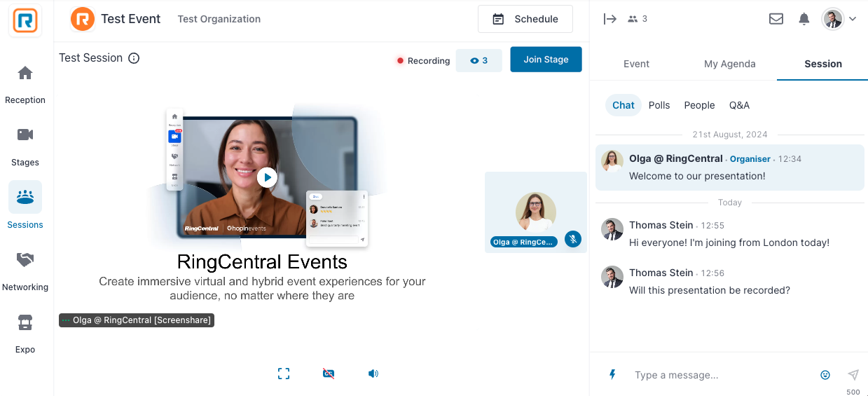This screenshot has height=396, width=868.
Task: Click the Schedule button
Action: click(x=525, y=19)
